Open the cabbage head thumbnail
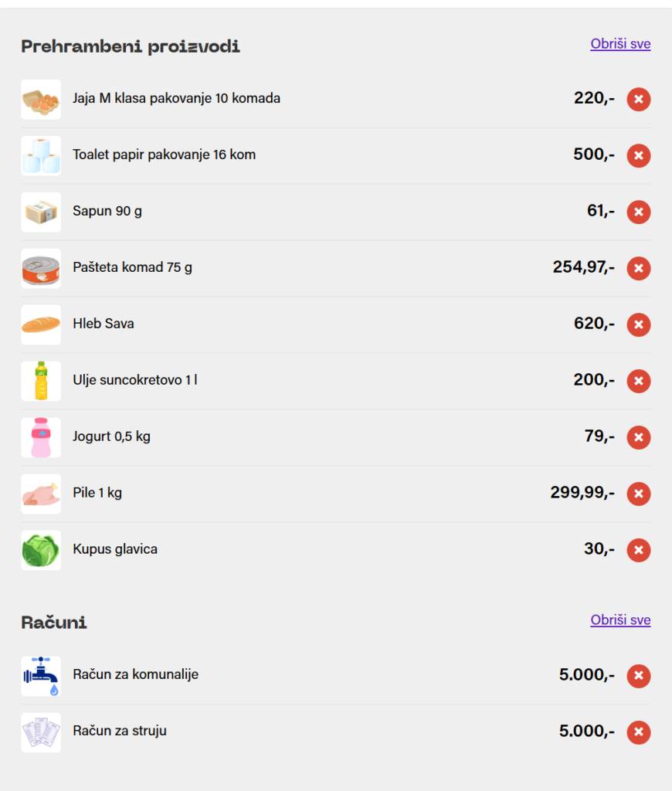672x791 pixels. click(41, 551)
